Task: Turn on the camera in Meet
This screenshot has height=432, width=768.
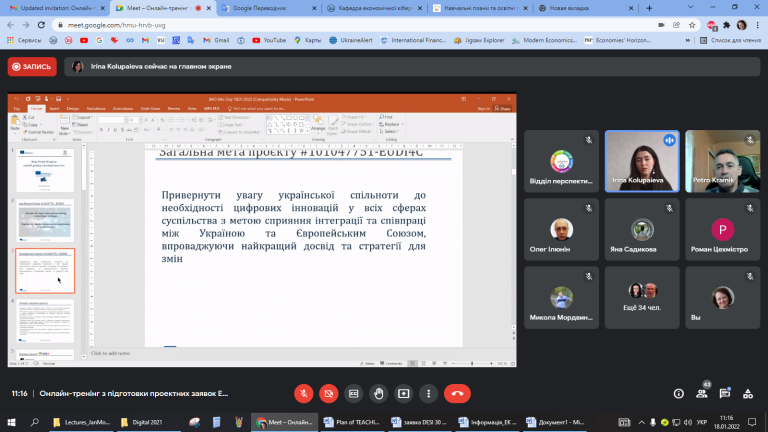Action: [329, 393]
